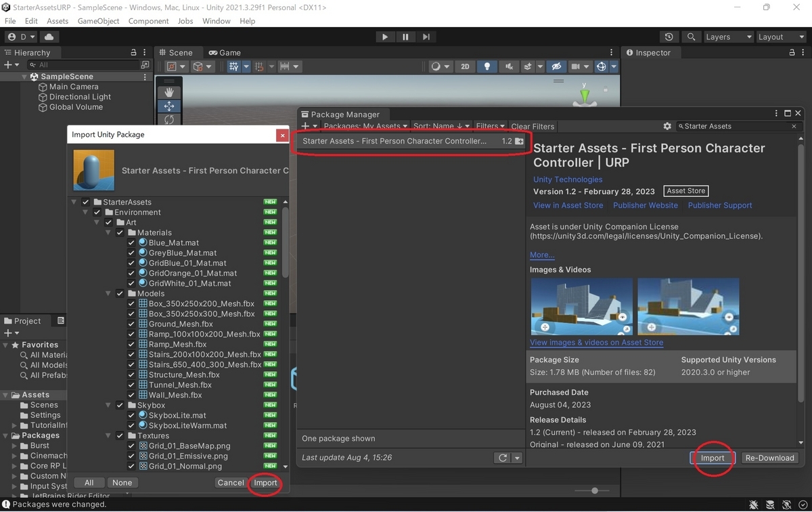Toggle the Skybox folder checkbox
Viewport: 812px width, 512px height.
(x=120, y=405)
